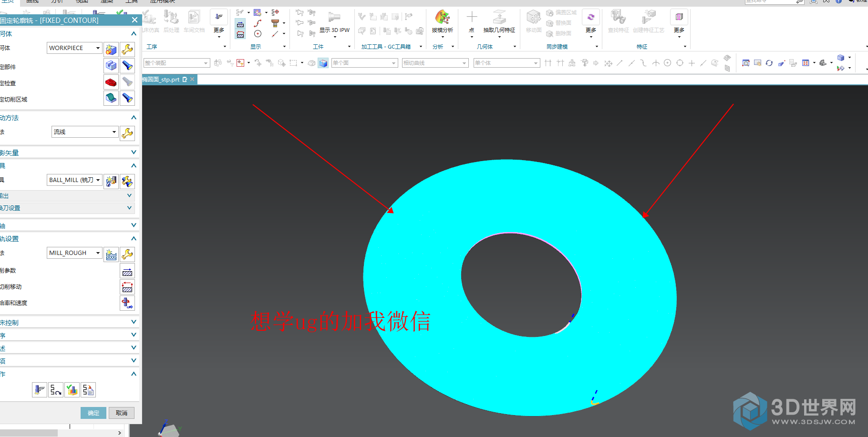Collapse the 刀轨设置 path settings section

pyautogui.click(x=134, y=239)
